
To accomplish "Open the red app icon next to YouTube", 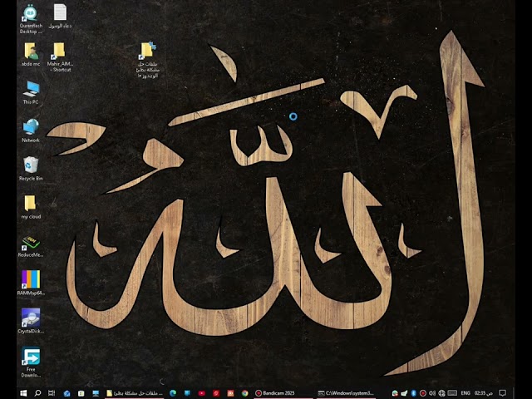I will pyautogui.click(x=216, y=393).
